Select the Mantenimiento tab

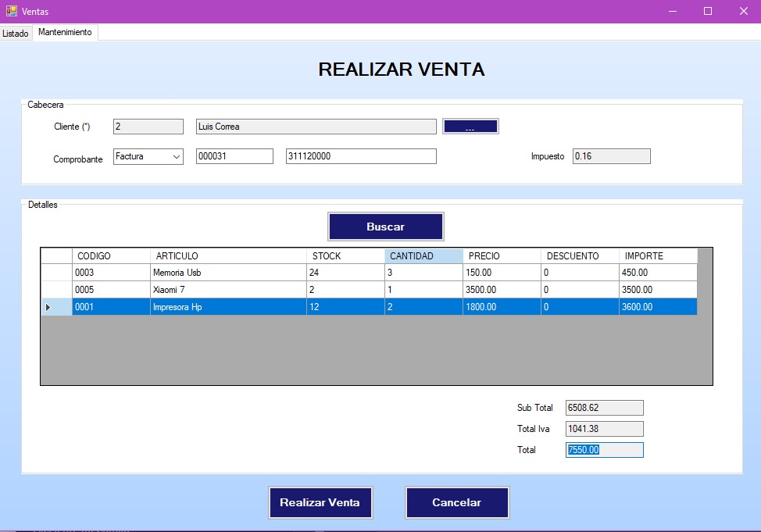65,33
